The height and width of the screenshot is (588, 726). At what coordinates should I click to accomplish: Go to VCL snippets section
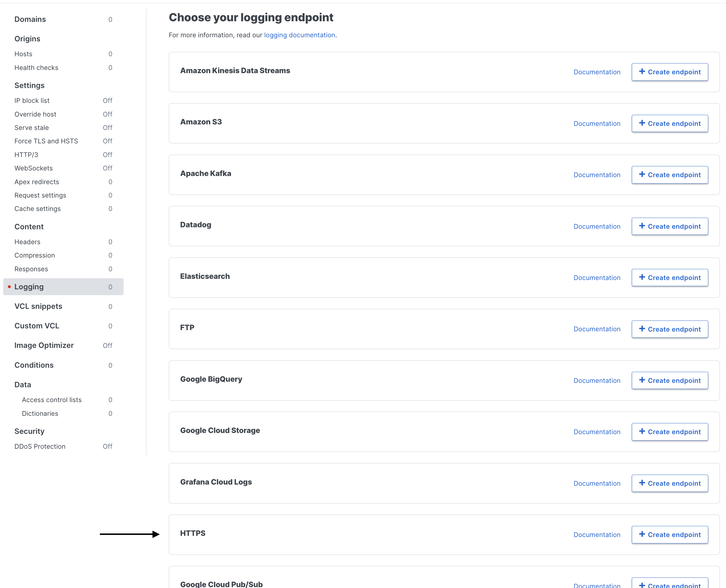pyautogui.click(x=38, y=306)
